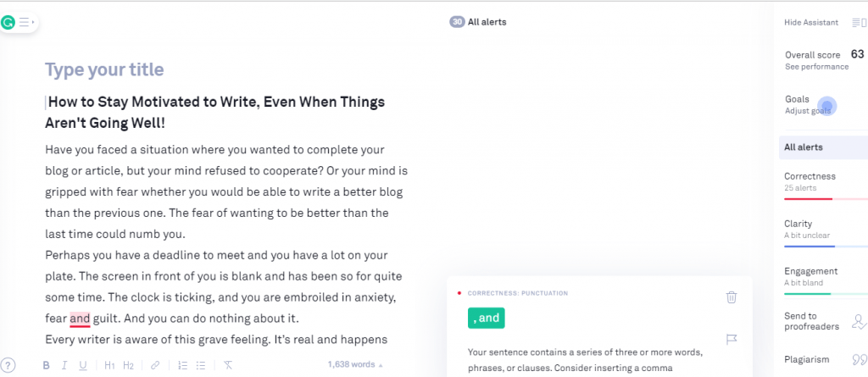This screenshot has height=377, width=868.
Task: Accept the ", and" comma suggestion
Action: point(487,319)
